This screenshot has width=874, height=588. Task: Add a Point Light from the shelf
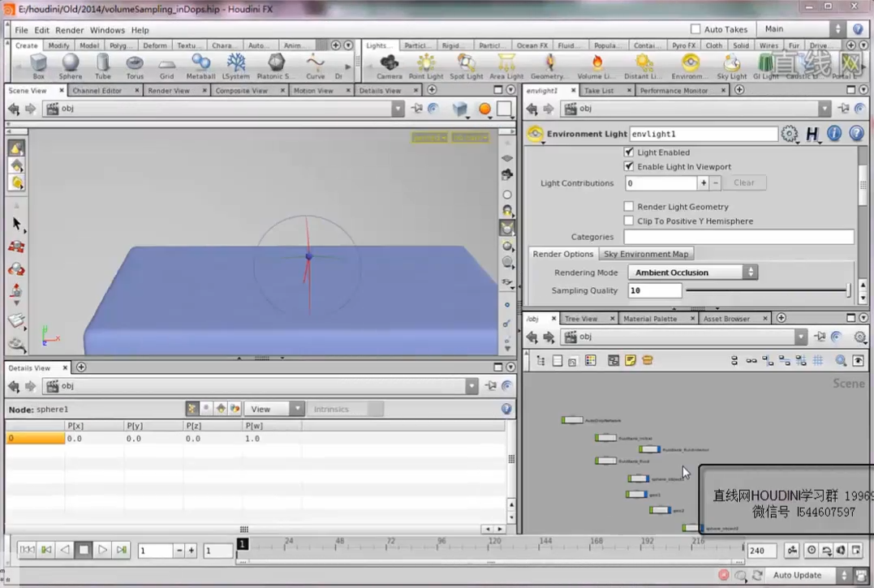click(x=426, y=67)
